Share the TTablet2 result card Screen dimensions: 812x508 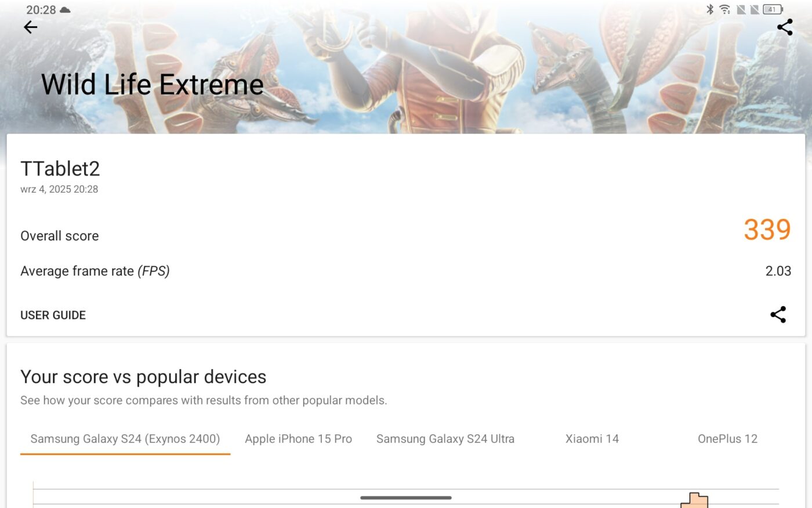778,315
